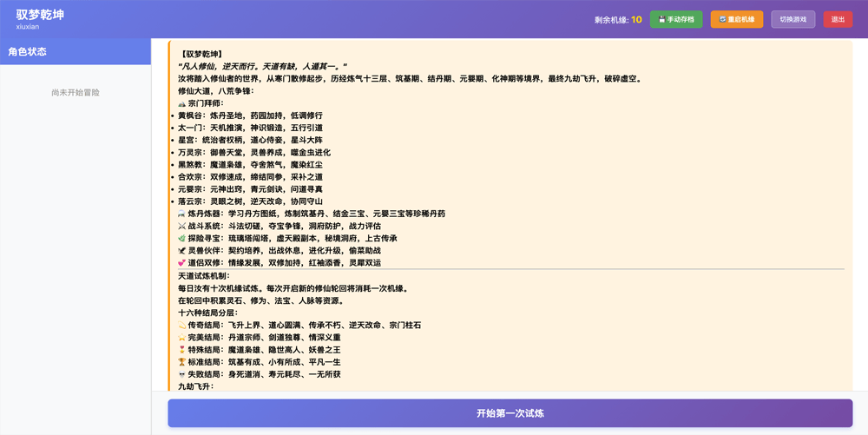Click the floppy disk icon on 手动存档
The image size is (868, 435).
pos(661,19)
